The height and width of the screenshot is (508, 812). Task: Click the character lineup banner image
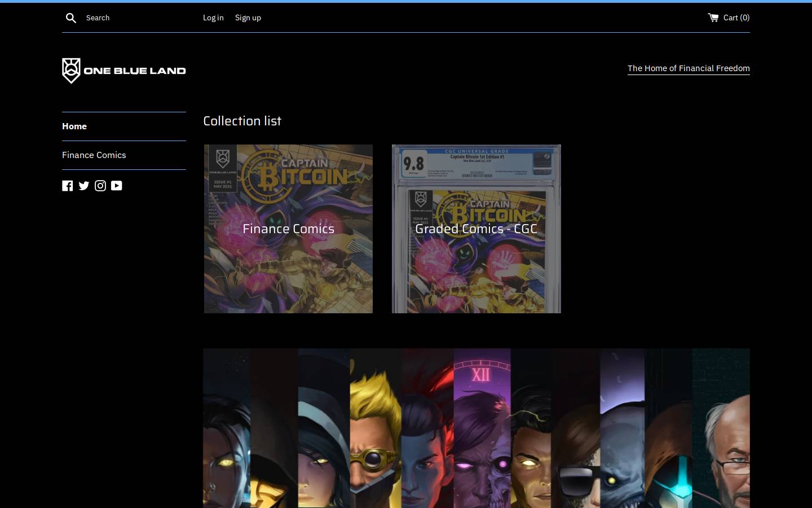[476, 428]
